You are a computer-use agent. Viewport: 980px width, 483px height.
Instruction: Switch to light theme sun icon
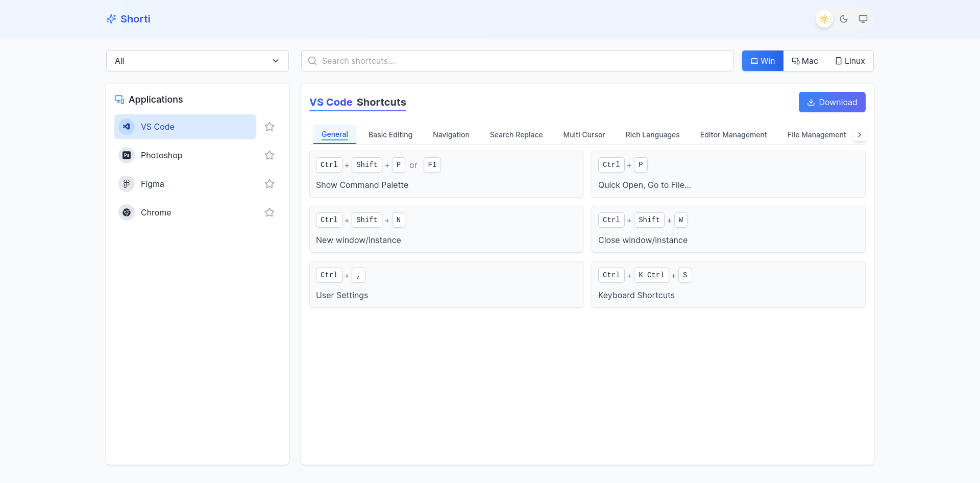point(824,19)
